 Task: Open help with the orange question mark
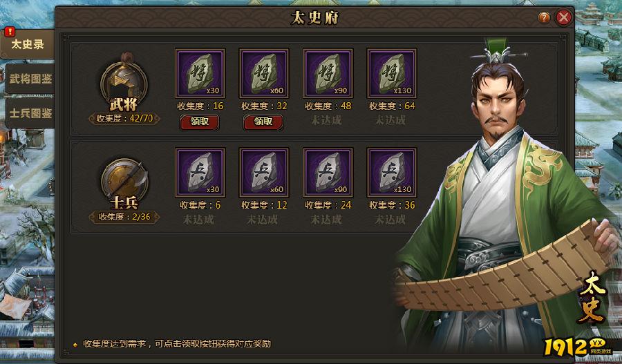[544, 17]
